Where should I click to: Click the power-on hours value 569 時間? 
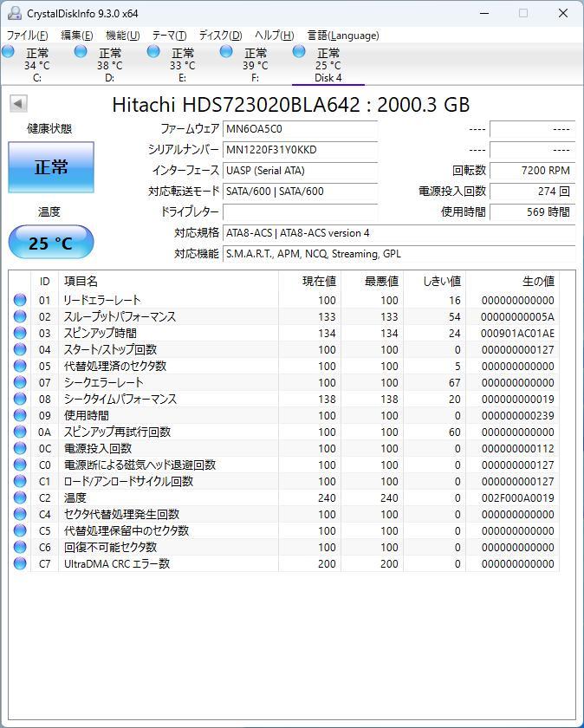click(533, 212)
